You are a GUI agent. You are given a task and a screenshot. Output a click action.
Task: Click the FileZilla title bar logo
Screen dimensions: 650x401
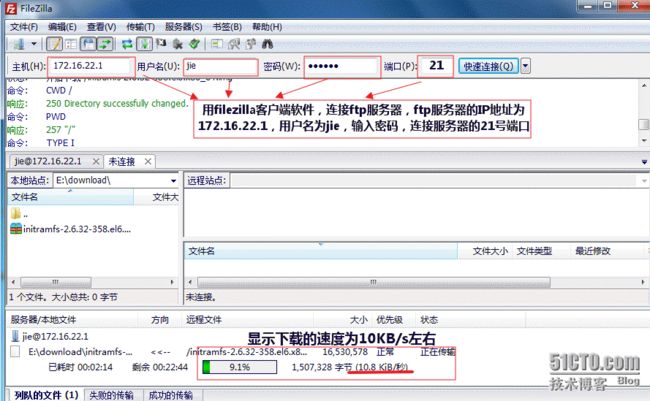(11, 8)
